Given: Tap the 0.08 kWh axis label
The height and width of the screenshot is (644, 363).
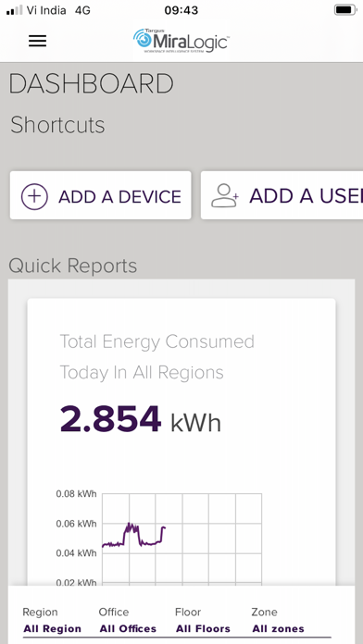Looking at the screenshot, I should tap(77, 494).
